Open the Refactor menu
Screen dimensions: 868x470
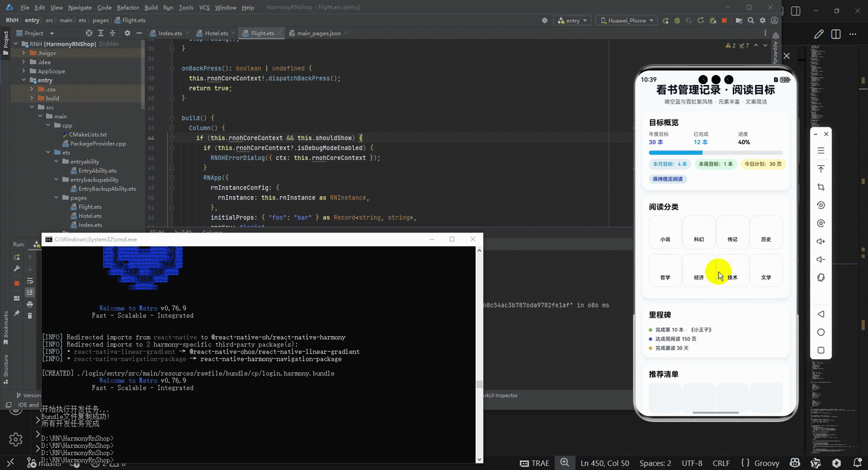(128, 7)
